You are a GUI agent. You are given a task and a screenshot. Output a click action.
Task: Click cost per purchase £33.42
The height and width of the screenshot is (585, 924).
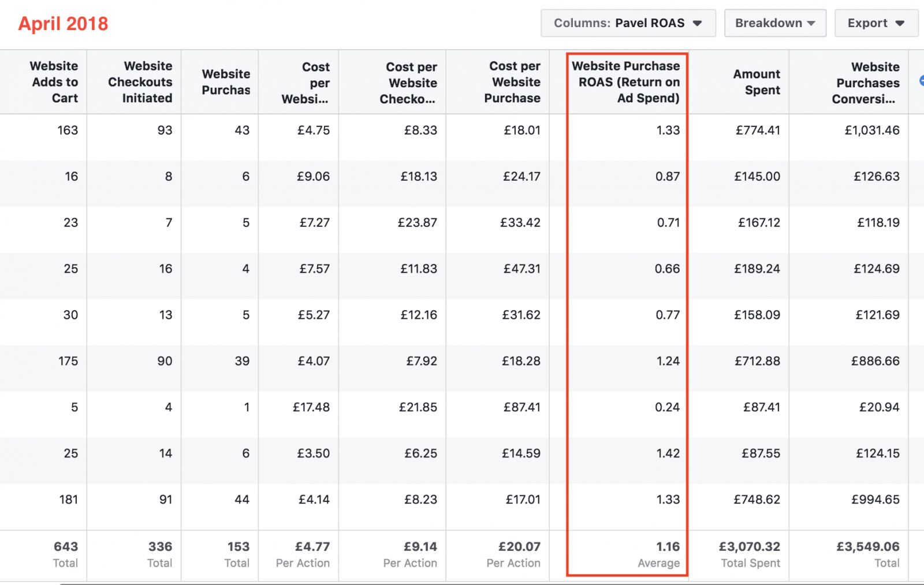coord(520,223)
